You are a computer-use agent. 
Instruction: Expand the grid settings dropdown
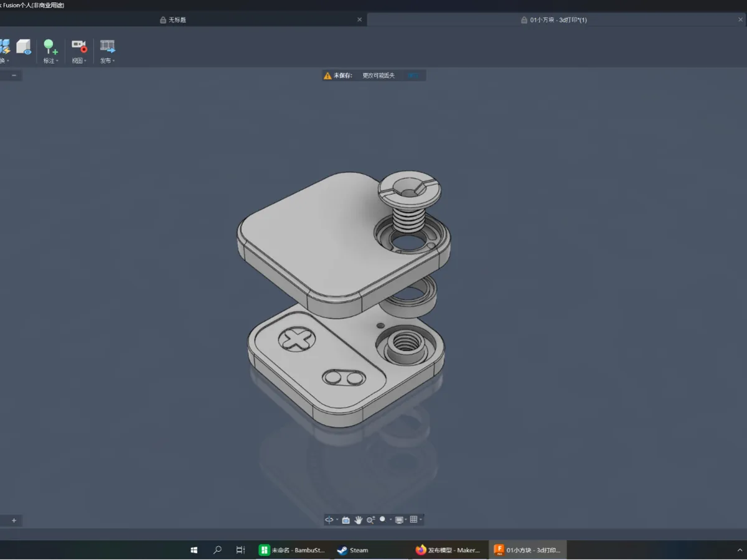click(421, 520)
